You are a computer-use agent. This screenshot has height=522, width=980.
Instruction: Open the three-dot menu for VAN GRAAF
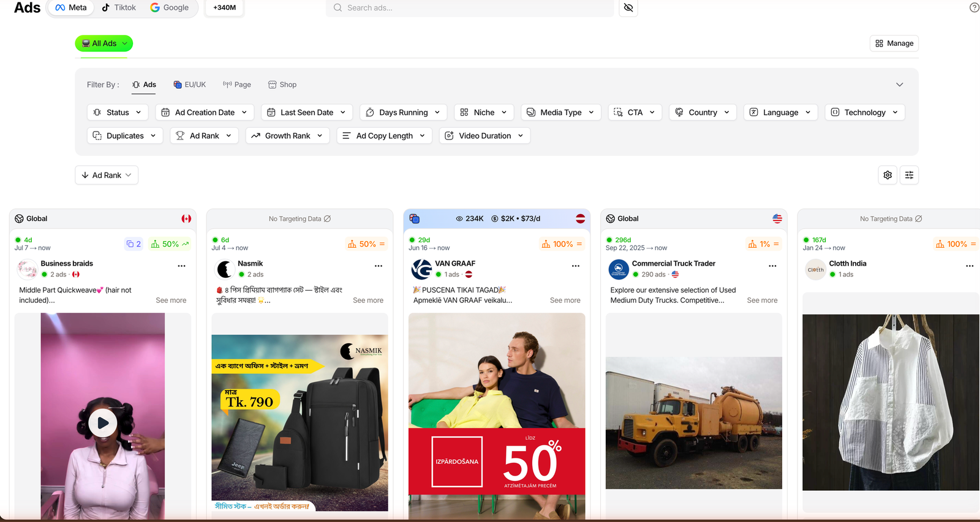pyautogui.click(x=576, y=266)
